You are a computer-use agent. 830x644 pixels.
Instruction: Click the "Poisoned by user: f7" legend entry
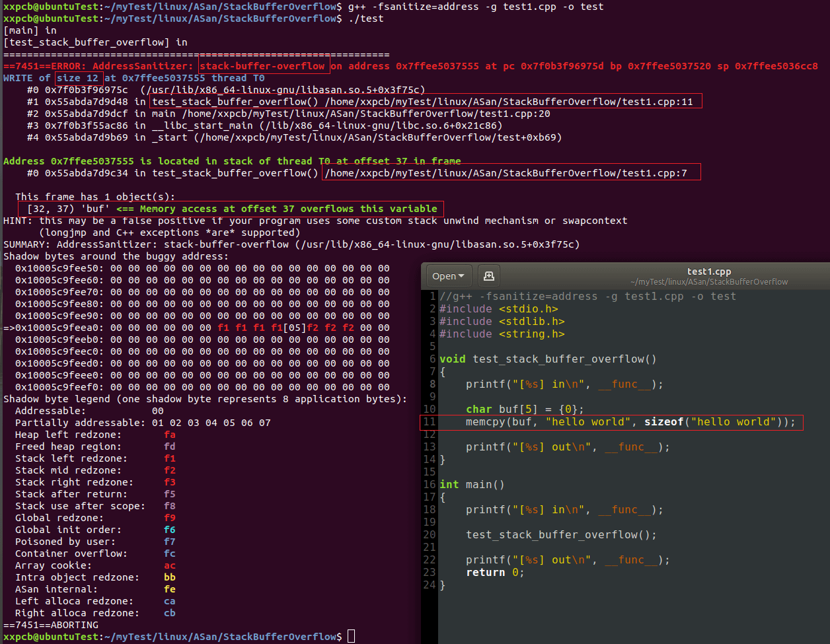96,542
